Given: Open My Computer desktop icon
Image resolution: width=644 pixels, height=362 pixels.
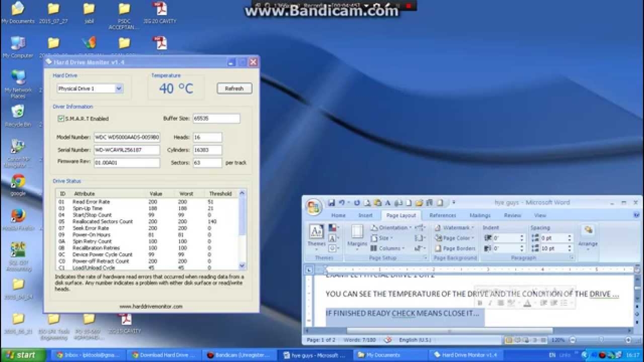Looking at the screenshot, I should coord(18,47).
